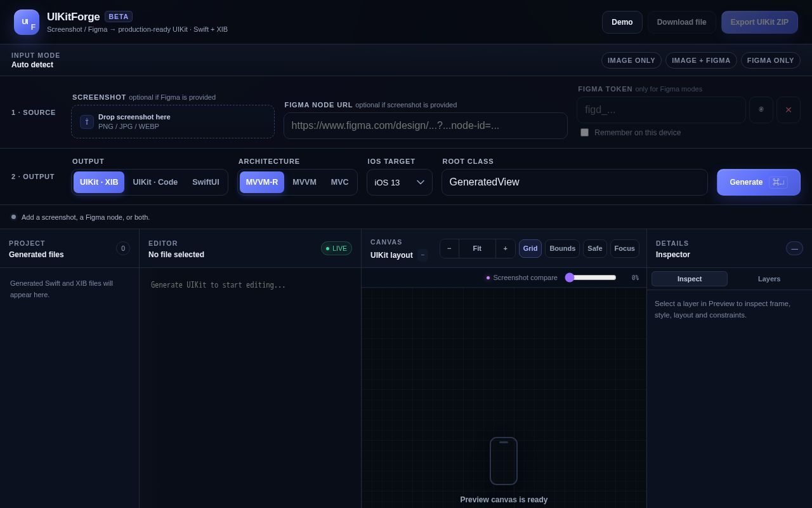
Task: Adjust the Screenshot compare slider
Action: [x=591, y=277]
